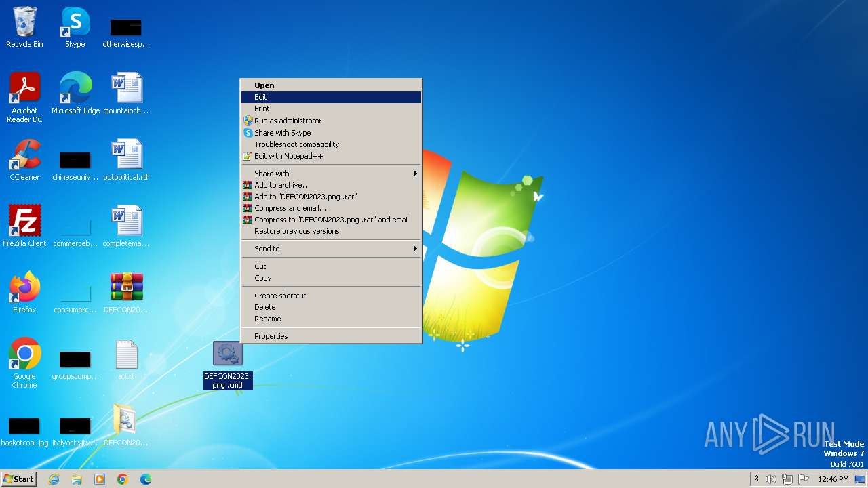The height and width of the screenshot is (488, 868).
Task: Choose Add to archive...
Action: click(x=331, y=185)
